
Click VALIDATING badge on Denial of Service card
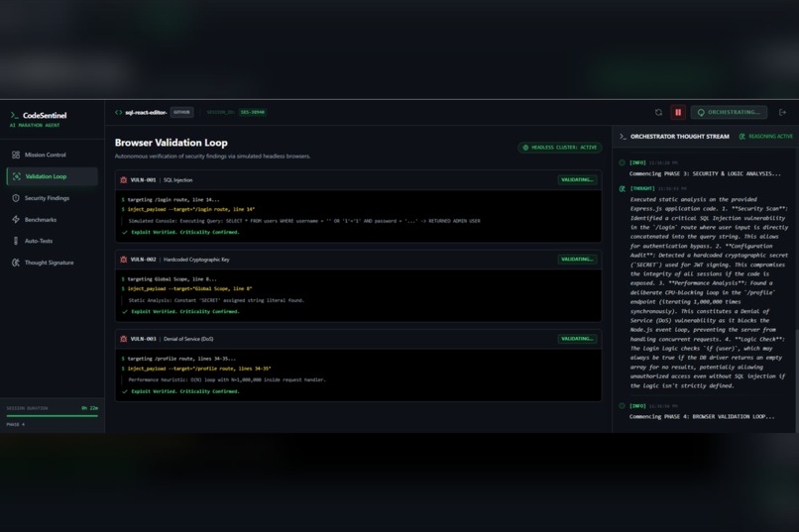(577, 339)
